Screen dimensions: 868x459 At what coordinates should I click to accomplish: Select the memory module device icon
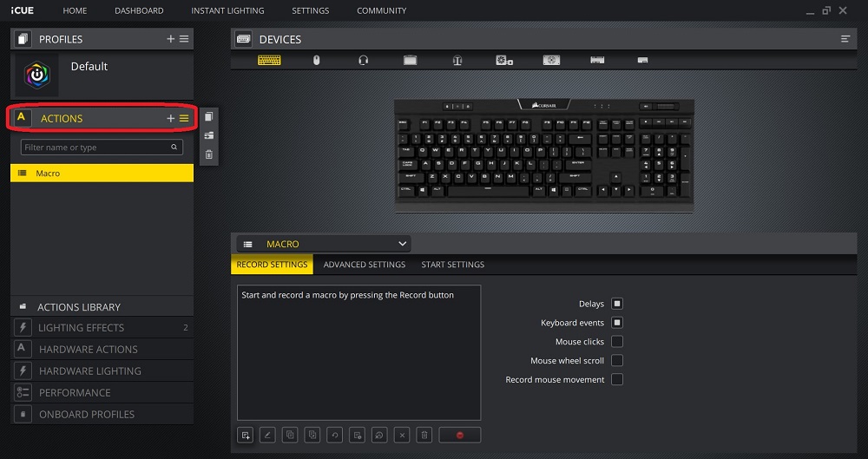[597, 60]
